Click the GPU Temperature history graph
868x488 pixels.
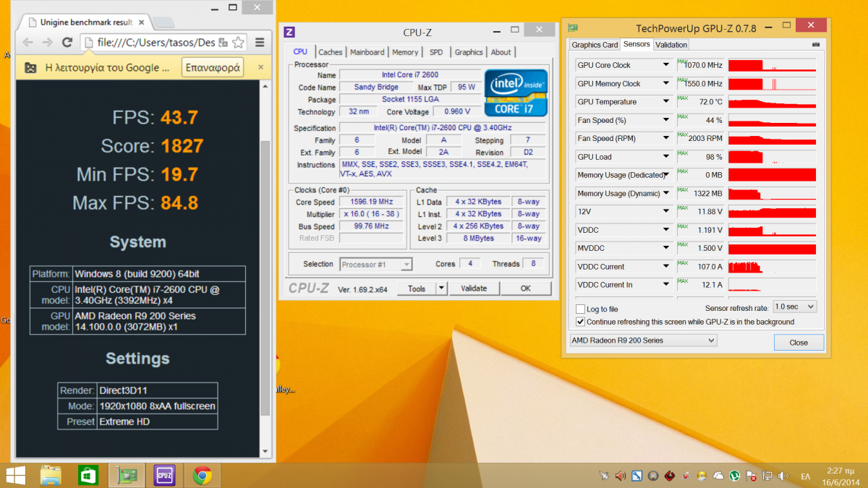(x=772, y=102)
